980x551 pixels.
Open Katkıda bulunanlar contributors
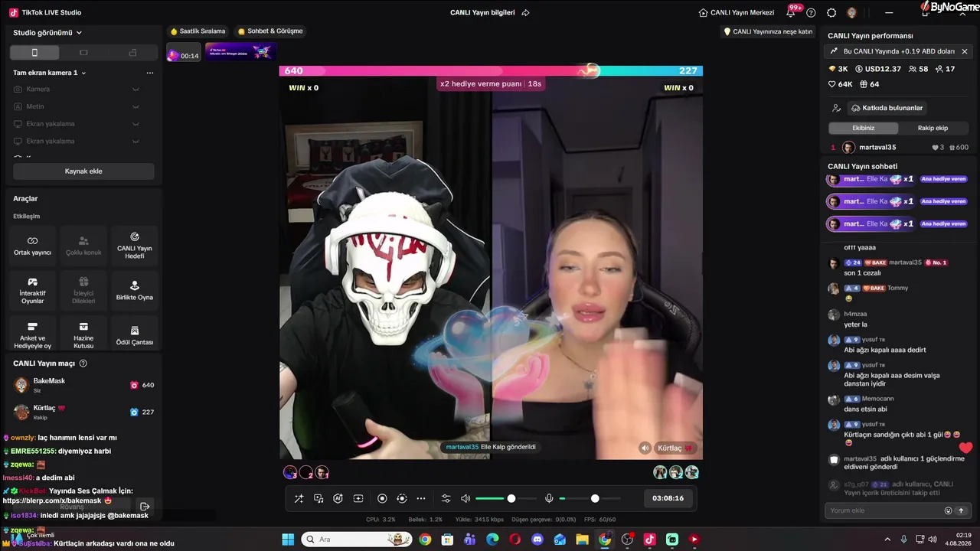coord(886,108)
